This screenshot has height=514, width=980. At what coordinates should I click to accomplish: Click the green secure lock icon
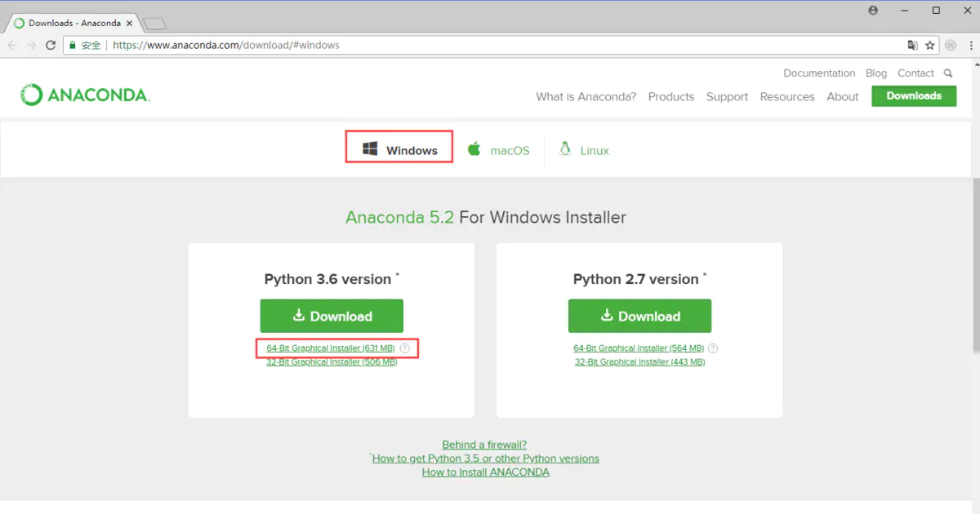coord(73,45)
